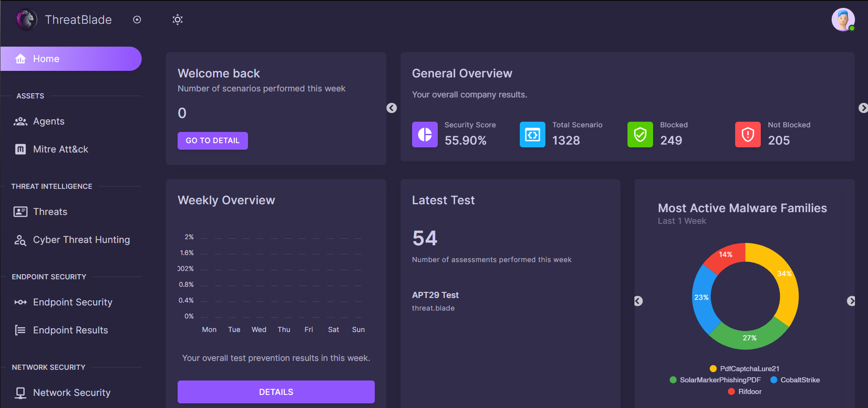Click the red Rifdoor legend color dot

tap(731, 392)
